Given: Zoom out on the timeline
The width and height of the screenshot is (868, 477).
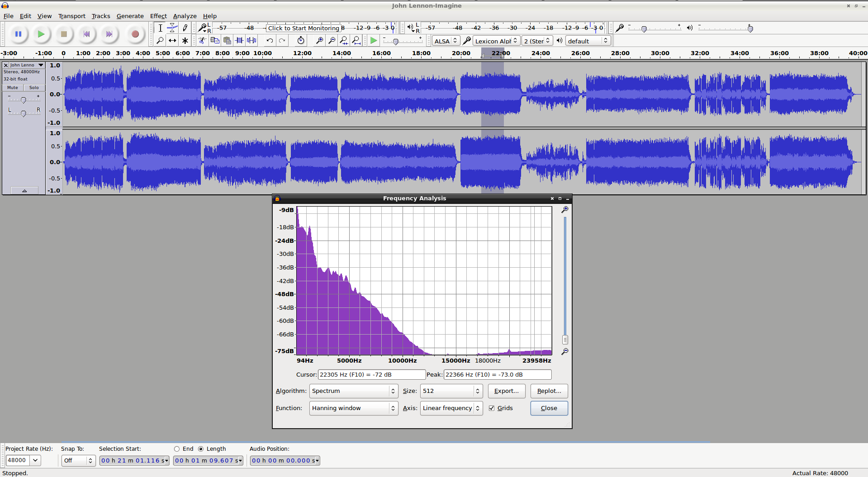Looking at the screenshot, I should click(332, 41).
